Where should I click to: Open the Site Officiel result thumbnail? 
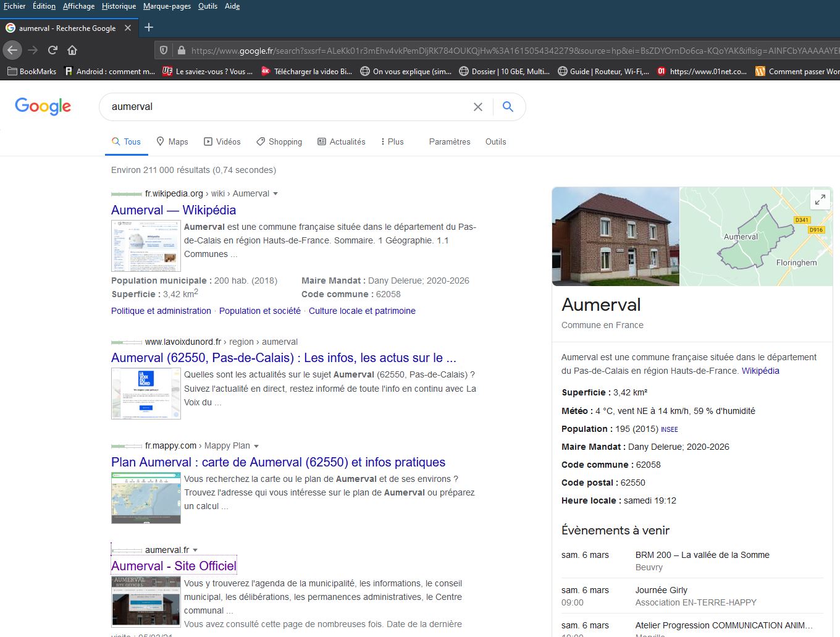click(146, 602)
